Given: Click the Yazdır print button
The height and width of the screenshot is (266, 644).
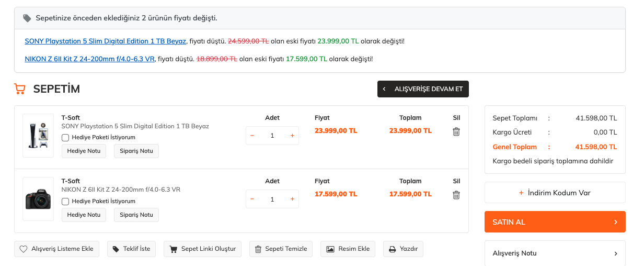Looking at the screenshot, I should tap(403, 249).
